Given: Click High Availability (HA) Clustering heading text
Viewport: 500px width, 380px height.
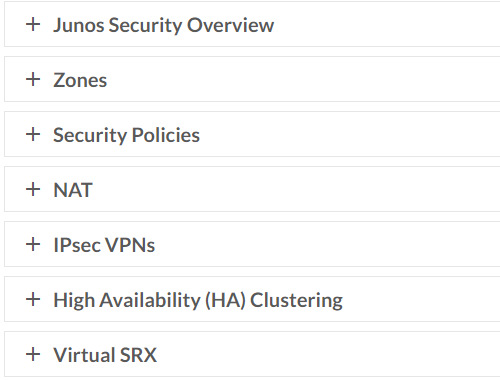Looking at the screenshot, I should point(198,300).
